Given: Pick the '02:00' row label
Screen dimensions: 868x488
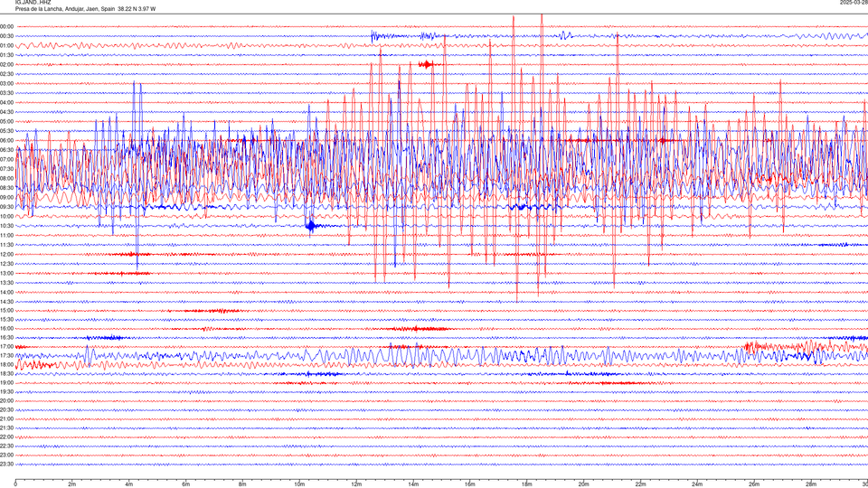Looking at the screenshot, I should (6, 65).
